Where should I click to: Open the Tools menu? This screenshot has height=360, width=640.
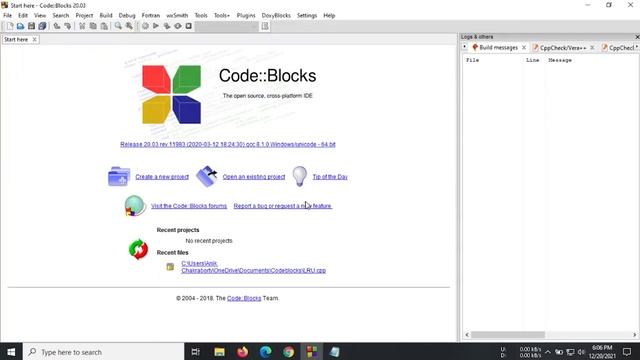pyautogui.click(x=201, y=16)
